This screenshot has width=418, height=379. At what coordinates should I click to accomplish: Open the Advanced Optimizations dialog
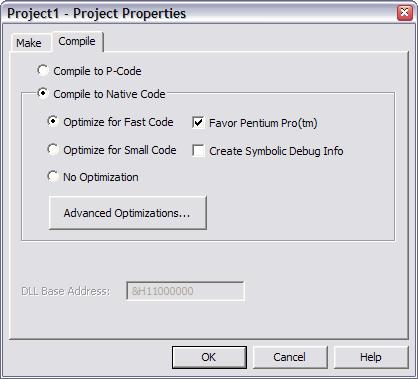coord(128,213)
